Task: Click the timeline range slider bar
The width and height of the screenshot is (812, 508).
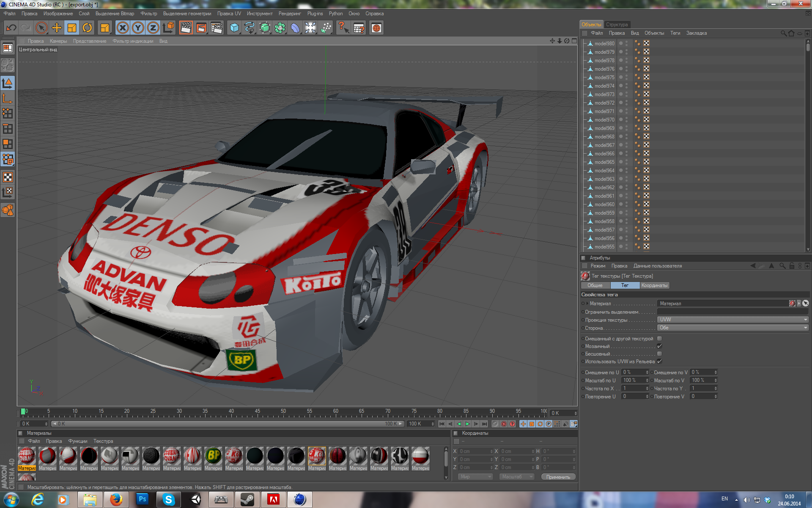Action: pyautogui.click(x=228, y=424)
